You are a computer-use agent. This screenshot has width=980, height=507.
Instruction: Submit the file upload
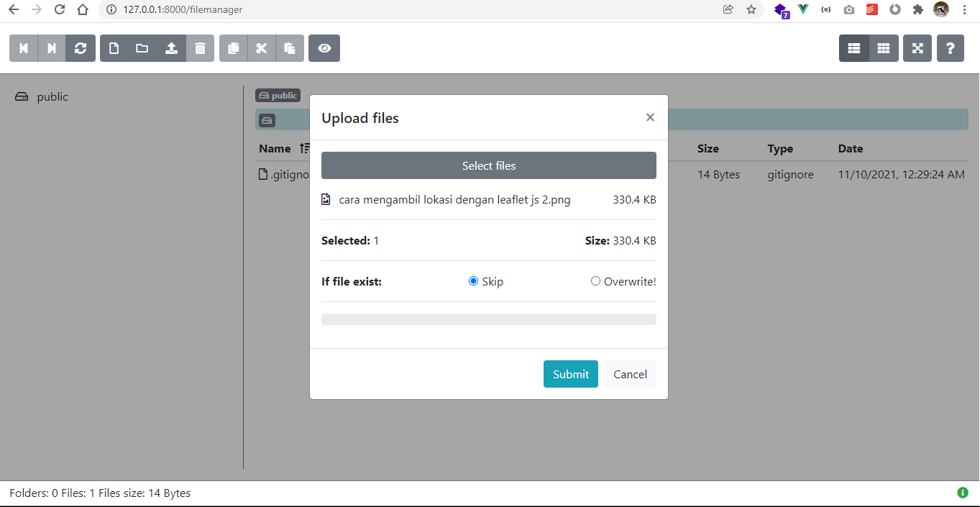coord(570,373)
